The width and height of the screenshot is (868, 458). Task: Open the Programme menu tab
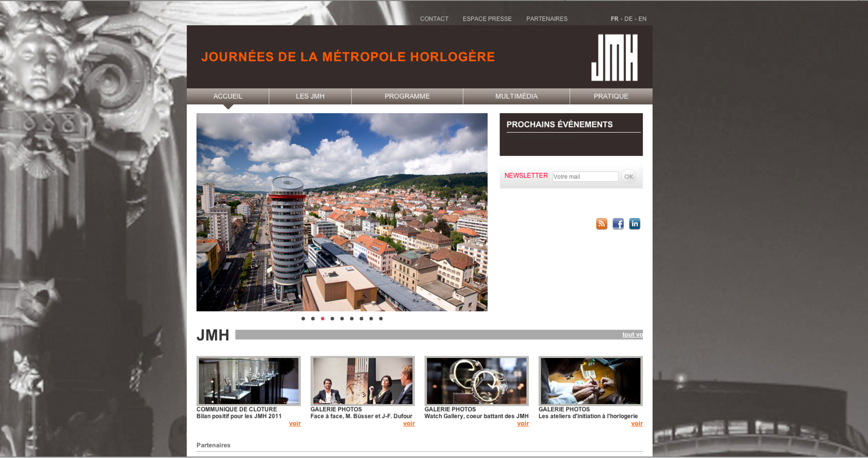point(407,96)
